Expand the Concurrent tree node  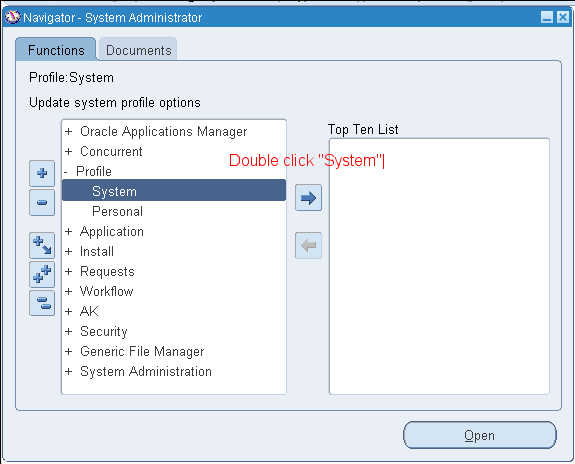(x=69, y=151)
